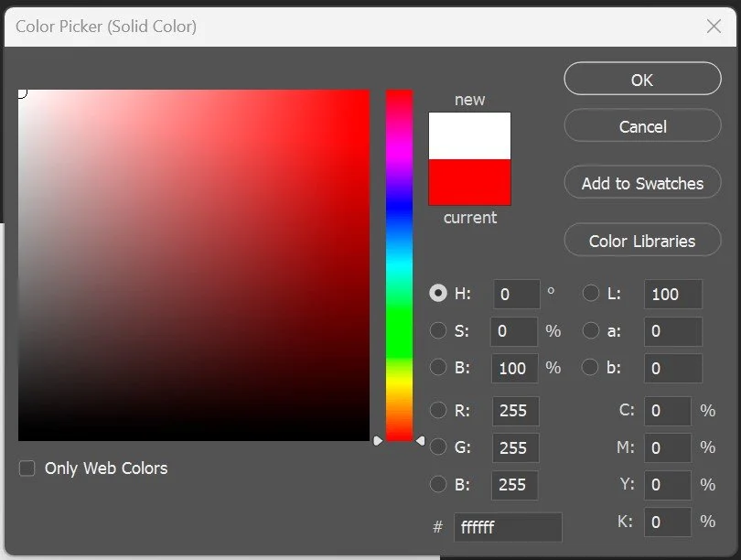This screenshot has width=741, height=560.
Task: Select the G radio button
Action: pyautogui.click(x=438, y=447)
